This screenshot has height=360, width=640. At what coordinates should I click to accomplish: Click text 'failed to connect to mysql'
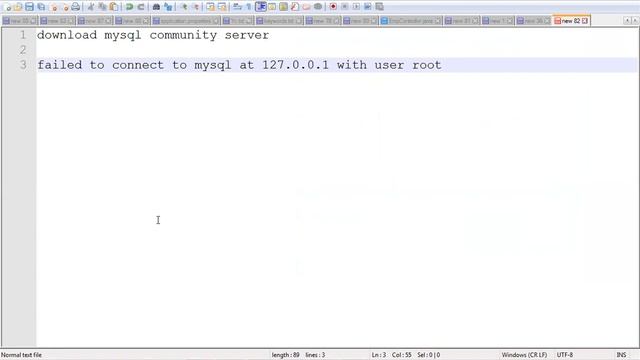click(x=134, y=65)
